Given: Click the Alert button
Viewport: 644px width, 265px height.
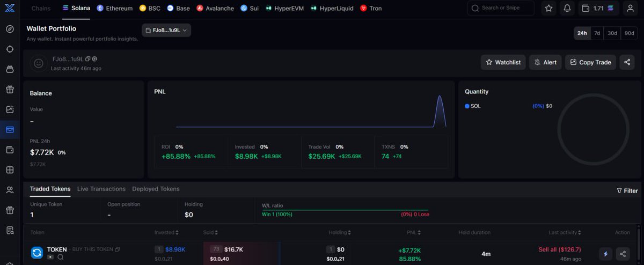Looking at the screenshot, I should coord(545,62).
